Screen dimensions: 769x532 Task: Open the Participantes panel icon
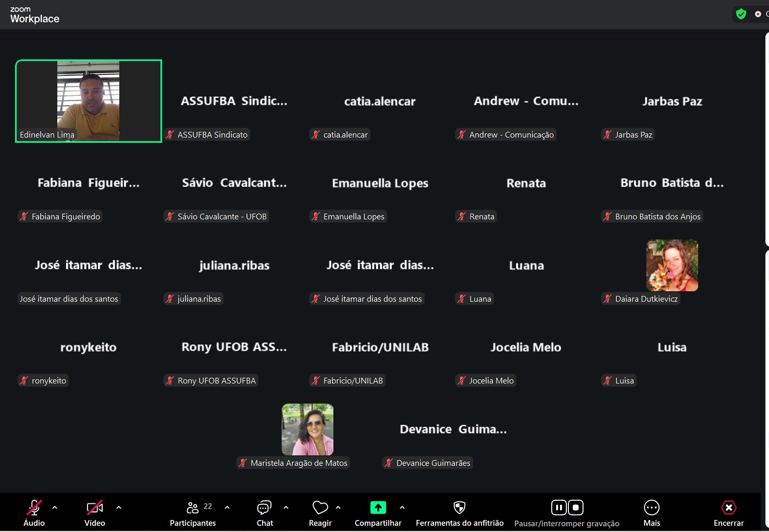(x=193, y=508)
